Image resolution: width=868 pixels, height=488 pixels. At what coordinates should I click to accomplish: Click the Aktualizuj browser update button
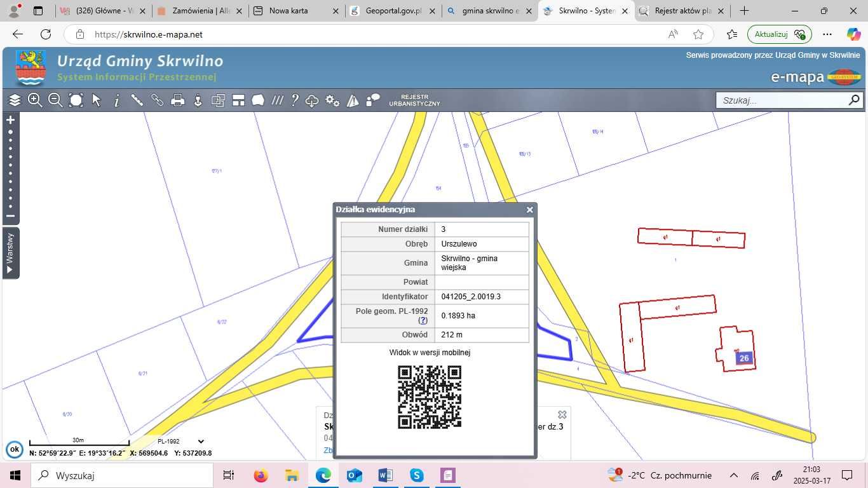pos(780,34)
